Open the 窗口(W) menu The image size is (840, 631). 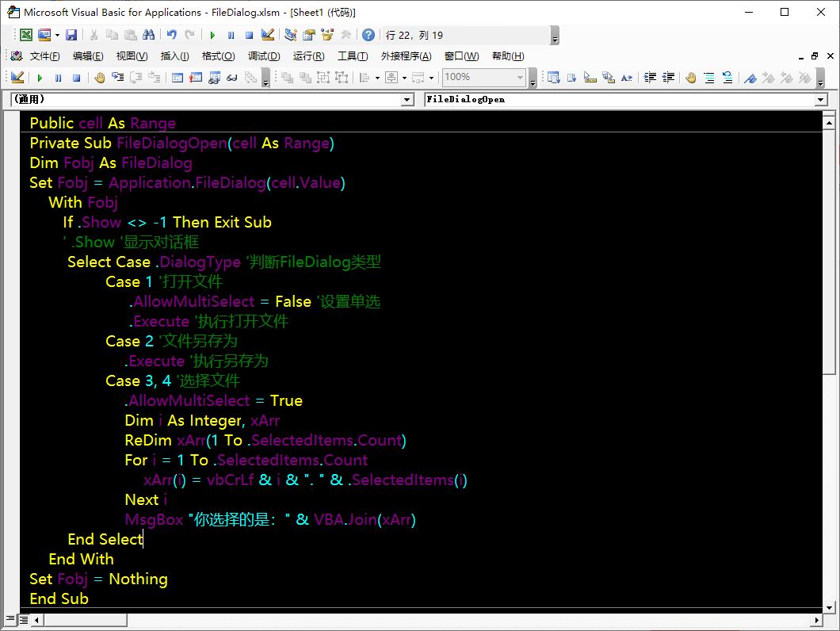point(462,56)
